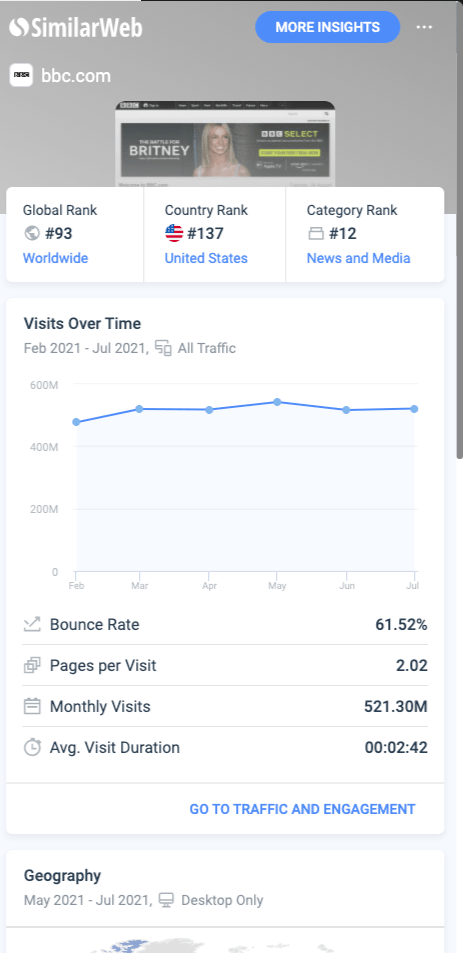Screen dimensions: 463x953
Task: Click the 00:02:42 visit duration value
Action: click(x=396, y=747)
